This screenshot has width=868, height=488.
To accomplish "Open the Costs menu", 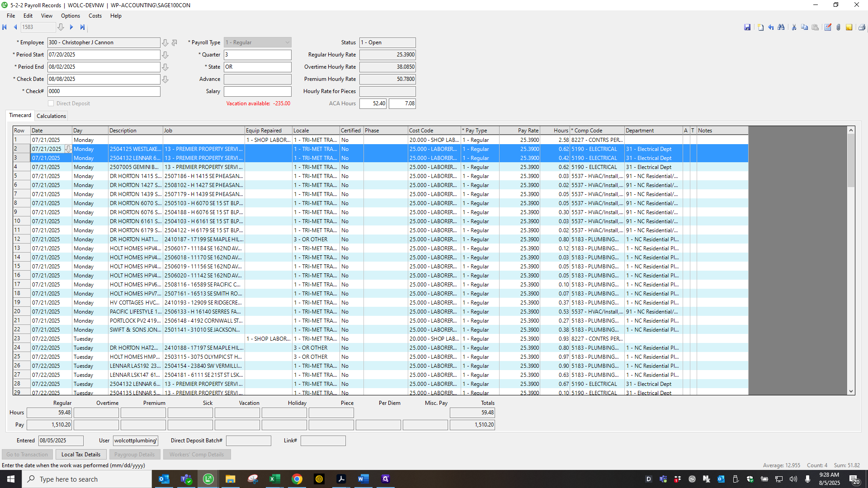I will pyautogui.click(x=95, y=16).
